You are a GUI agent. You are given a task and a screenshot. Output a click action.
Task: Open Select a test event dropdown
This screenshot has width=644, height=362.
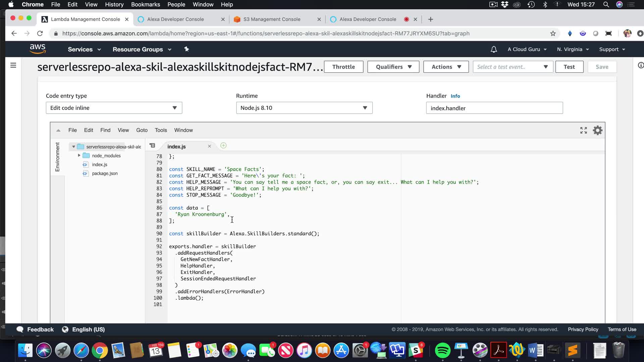point(512,67)
